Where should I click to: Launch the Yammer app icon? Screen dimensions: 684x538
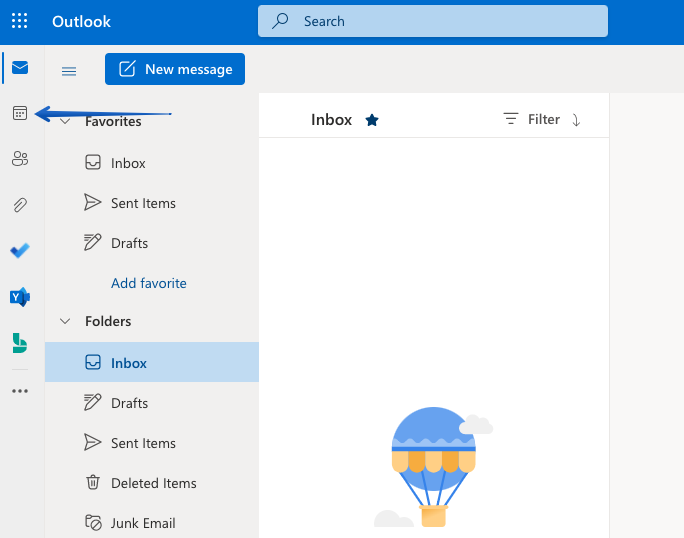coord(20,296)
